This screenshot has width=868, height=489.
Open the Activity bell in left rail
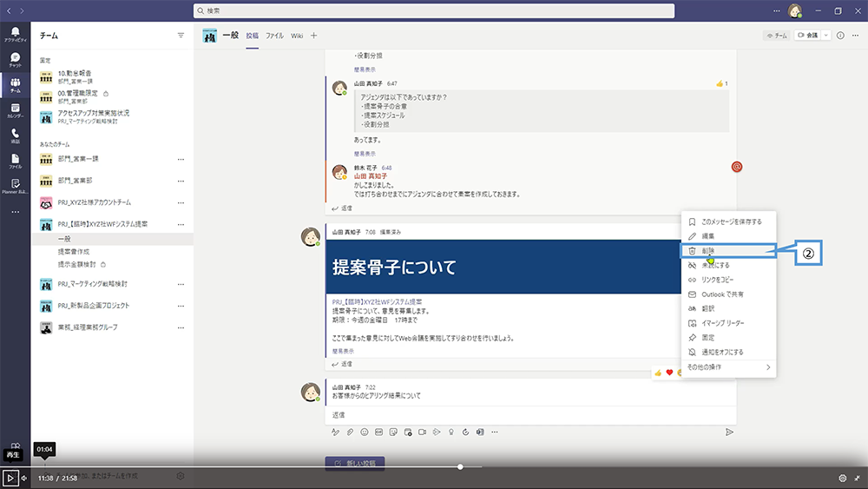point(15,35)
